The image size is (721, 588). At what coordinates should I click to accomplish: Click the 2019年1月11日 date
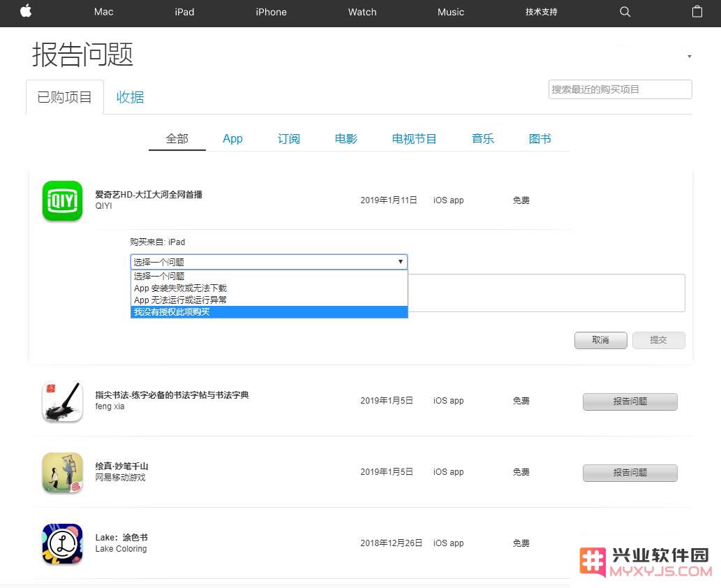pos(389,200)
